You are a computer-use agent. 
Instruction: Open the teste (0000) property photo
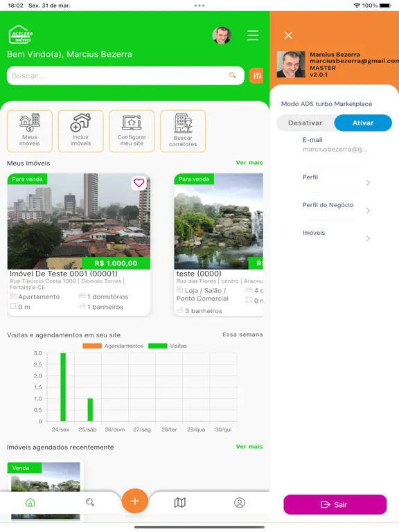(x=218, y=221)
